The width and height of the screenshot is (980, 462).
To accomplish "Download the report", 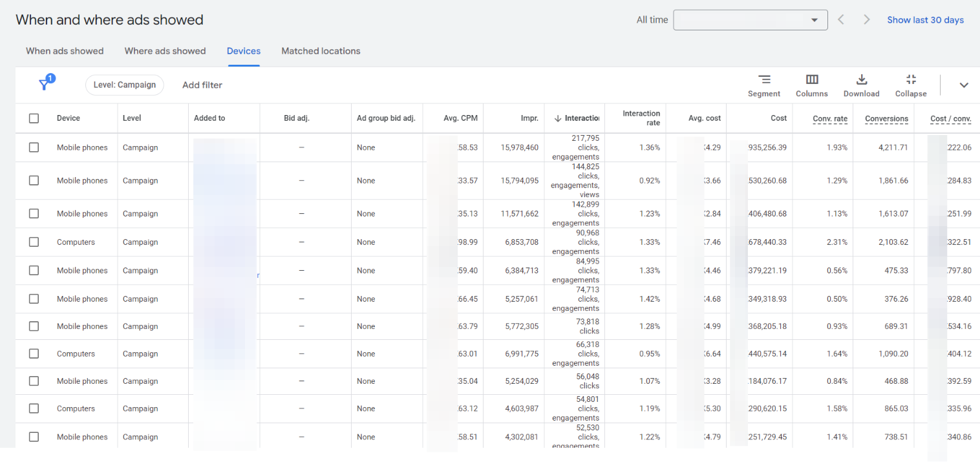I will pyautogui.click(x=861, y=85).
